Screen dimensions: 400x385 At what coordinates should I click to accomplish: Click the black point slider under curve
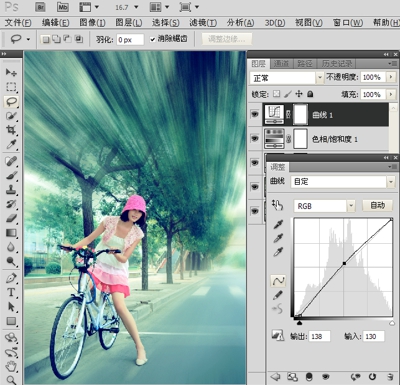pyautogui.click(x=299, y=323)
